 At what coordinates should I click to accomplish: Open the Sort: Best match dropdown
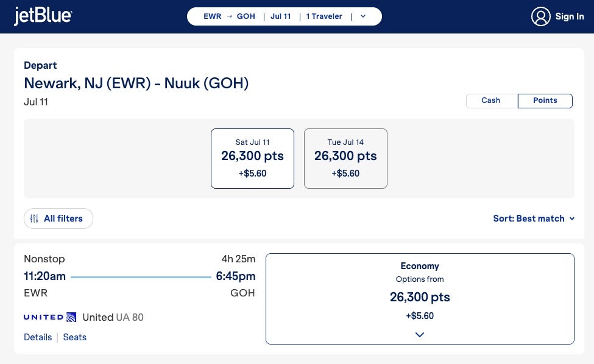click(x=534, y=218)
